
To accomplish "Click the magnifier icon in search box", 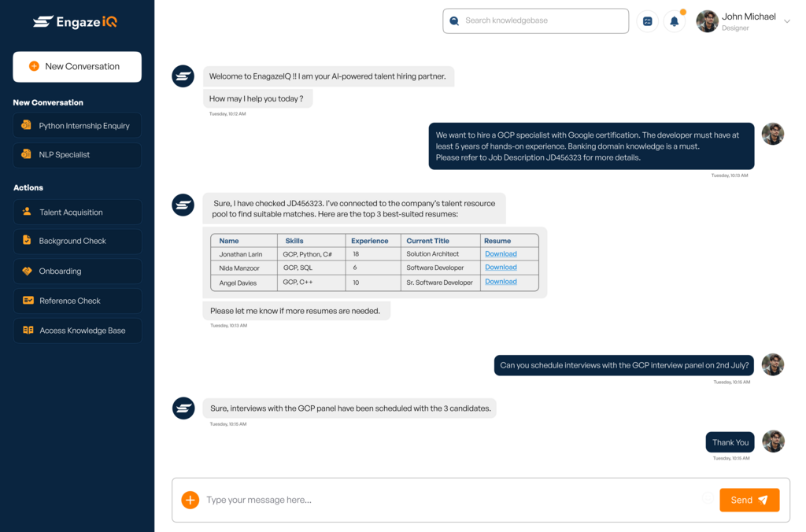I will [454, 21].
